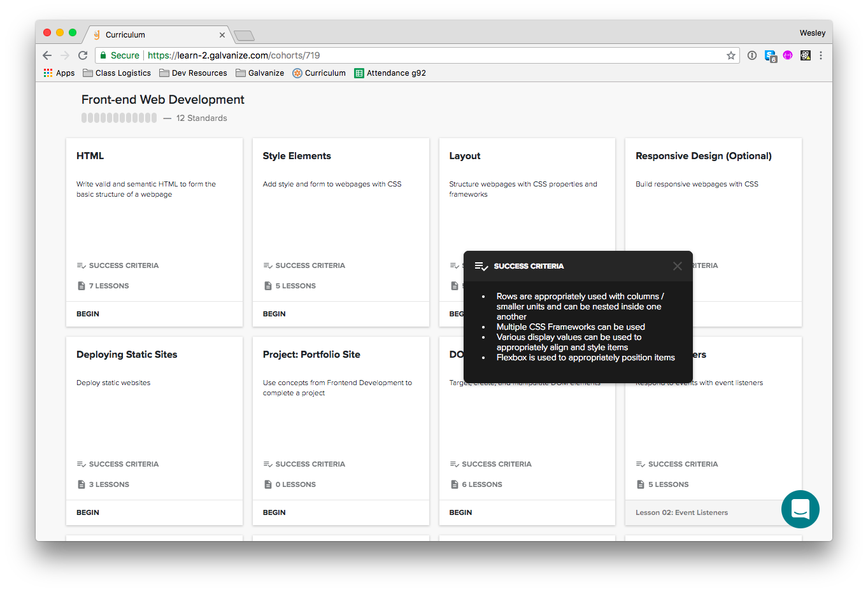Click 0 Lessons on Portfolio Site card
Viewport: 868px width, 592px height.
coord(289,484)
